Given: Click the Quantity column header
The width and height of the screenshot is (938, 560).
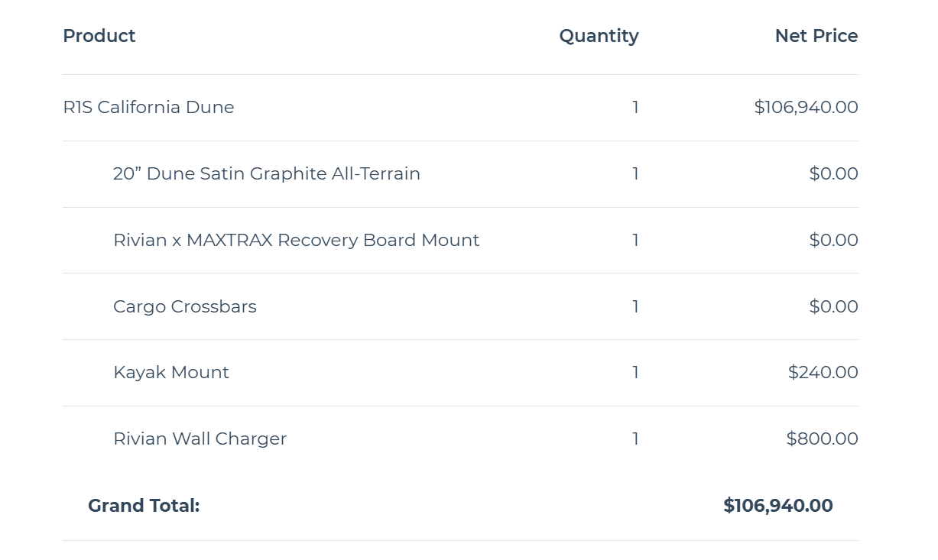Looking at the screenshot, I should 599,36.
